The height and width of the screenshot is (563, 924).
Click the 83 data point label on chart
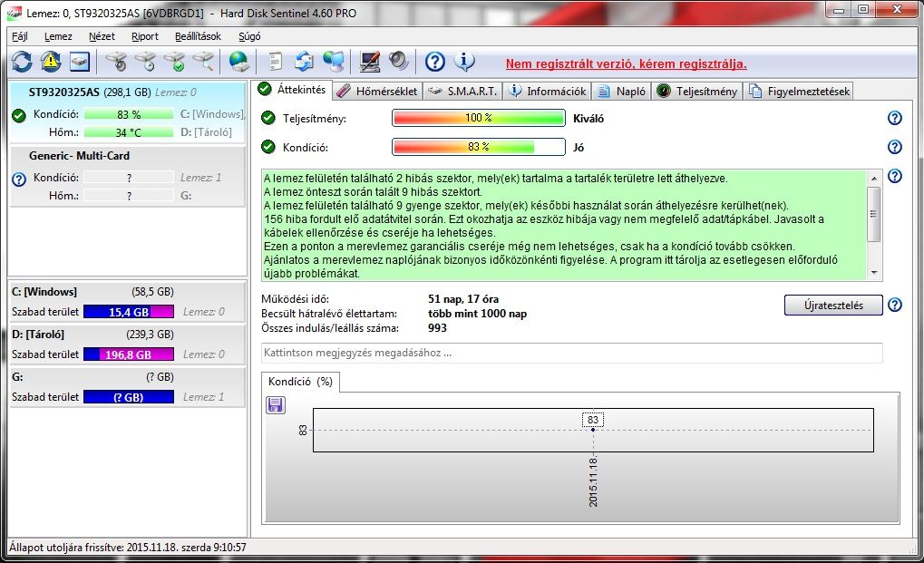click(x=593, y=420)
